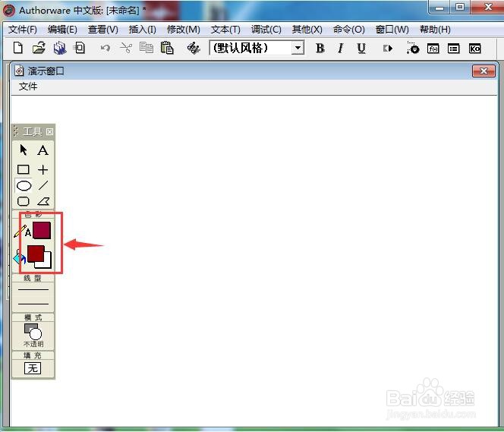The width and height of the screenshot is (504, 432).
Task: Select the Pointer tool in toolbox
Action: [23, 150]
